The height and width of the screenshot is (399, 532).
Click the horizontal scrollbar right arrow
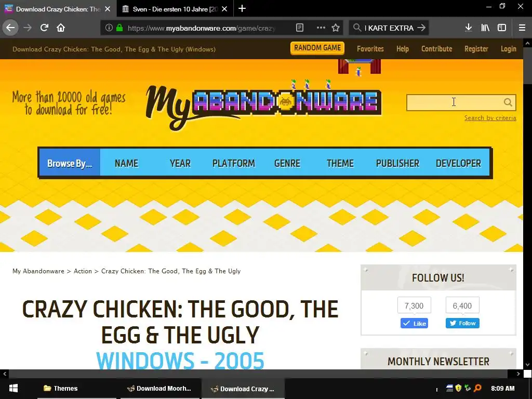click(x=518, y=374)
